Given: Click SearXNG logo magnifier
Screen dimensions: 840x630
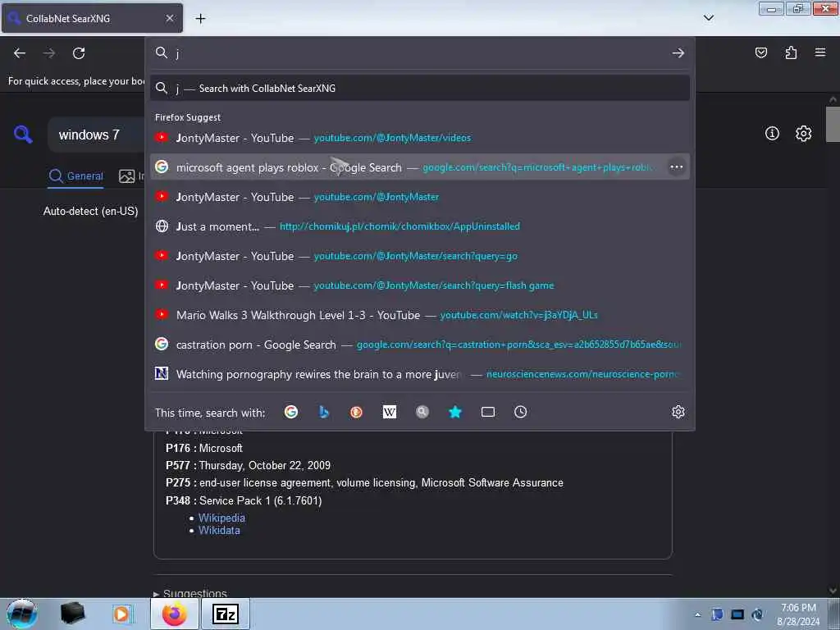Looking at the screenshot, I should click(x=23, y=134).
